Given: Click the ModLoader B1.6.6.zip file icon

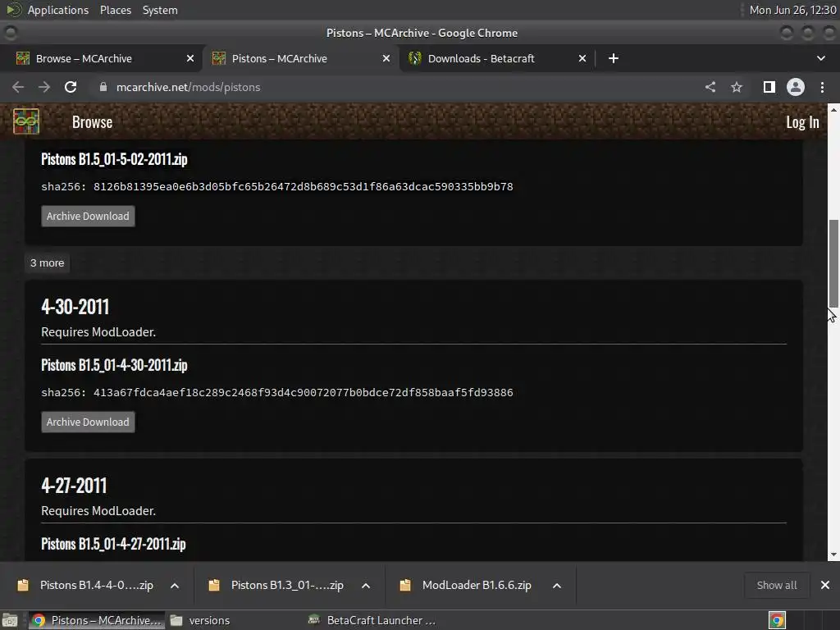Looking at the screenshot, I should tap(405, 585).
